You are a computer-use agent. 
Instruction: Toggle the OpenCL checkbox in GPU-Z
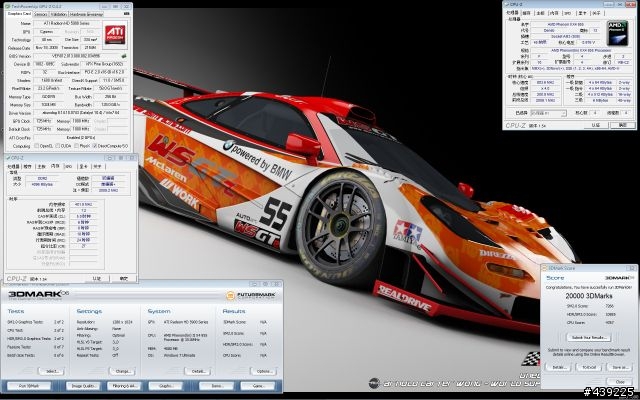pos(37,146)
